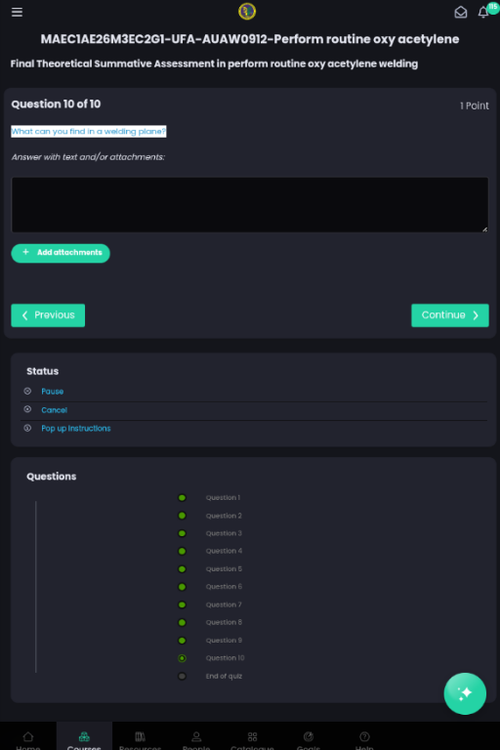Select the Question 6 status dot
Viewport: 500px width, 750px height.
[x=182, y=587]
